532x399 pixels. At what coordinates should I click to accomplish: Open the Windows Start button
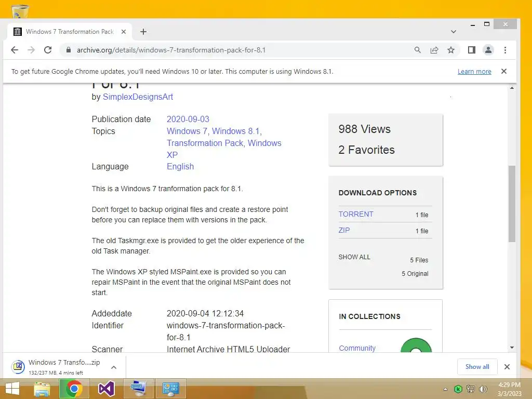12,389
